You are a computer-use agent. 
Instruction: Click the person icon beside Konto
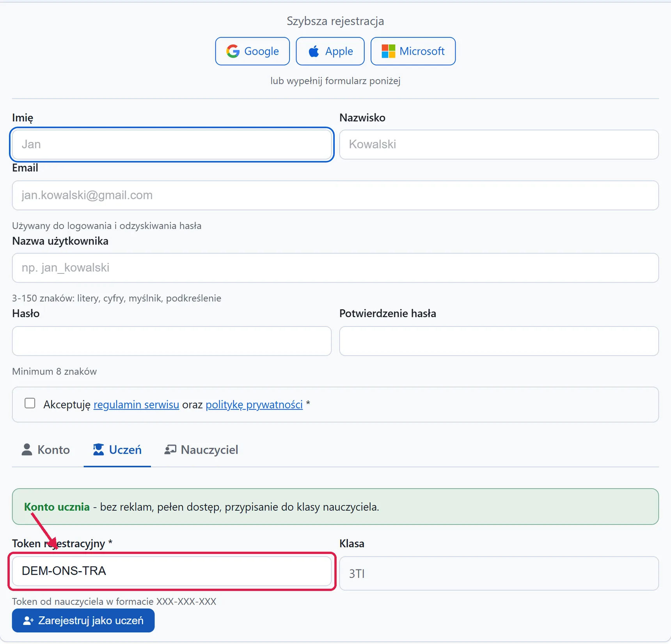point(27,449)
